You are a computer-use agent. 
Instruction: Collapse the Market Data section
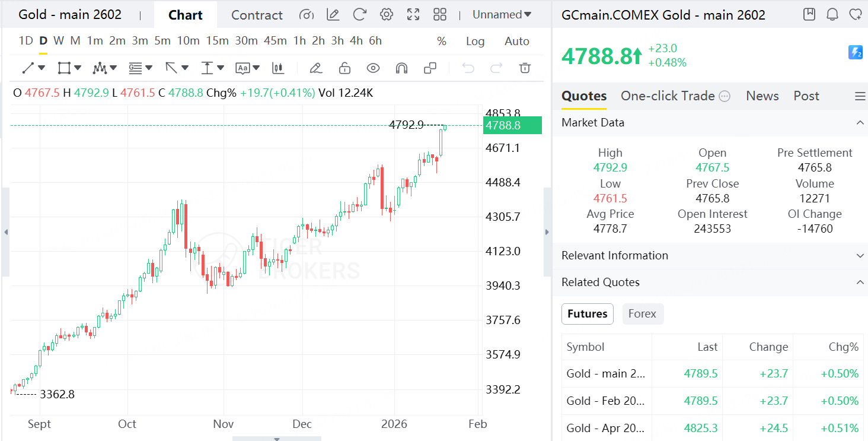pos(860,123)
